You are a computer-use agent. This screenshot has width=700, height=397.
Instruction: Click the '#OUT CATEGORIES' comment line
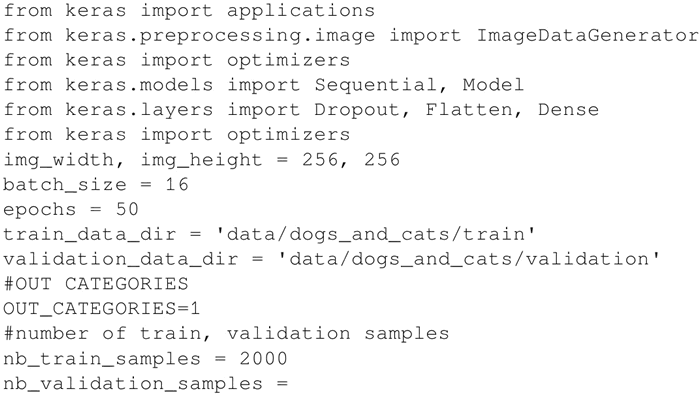[96, 284]
